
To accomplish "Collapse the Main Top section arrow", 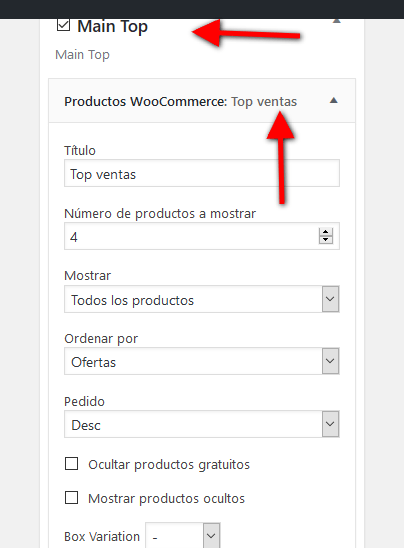I will click(336, 21).
